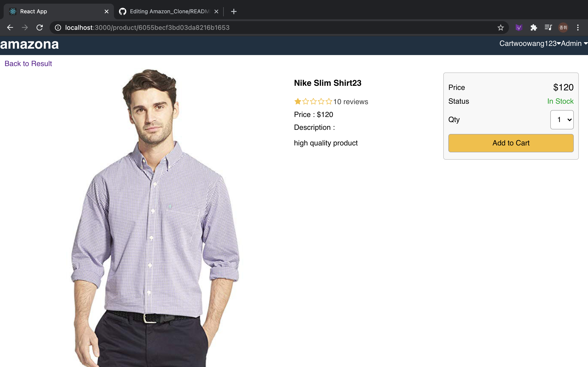Click the purple V extension icon

[x=519, y=28]
